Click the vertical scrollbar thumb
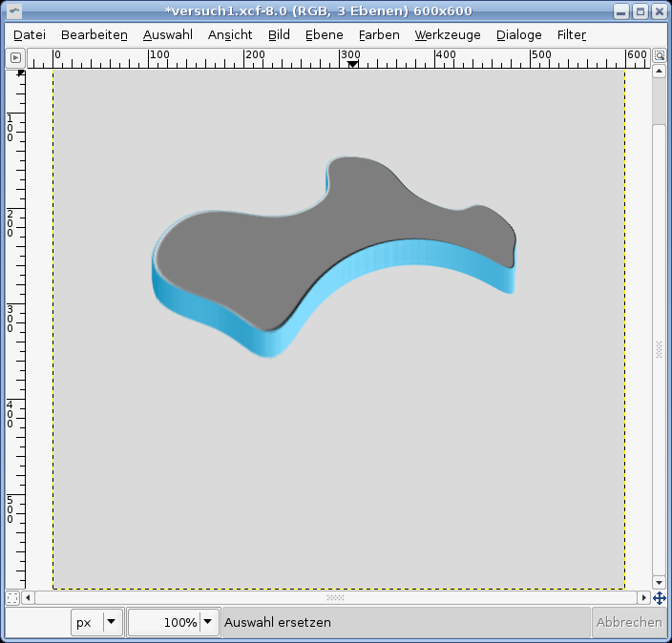 660,349
